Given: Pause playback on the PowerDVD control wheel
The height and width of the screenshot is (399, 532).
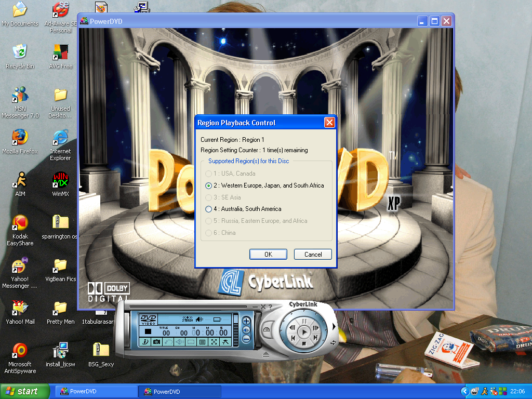Looking at the screenshot, I should (304, 321).
